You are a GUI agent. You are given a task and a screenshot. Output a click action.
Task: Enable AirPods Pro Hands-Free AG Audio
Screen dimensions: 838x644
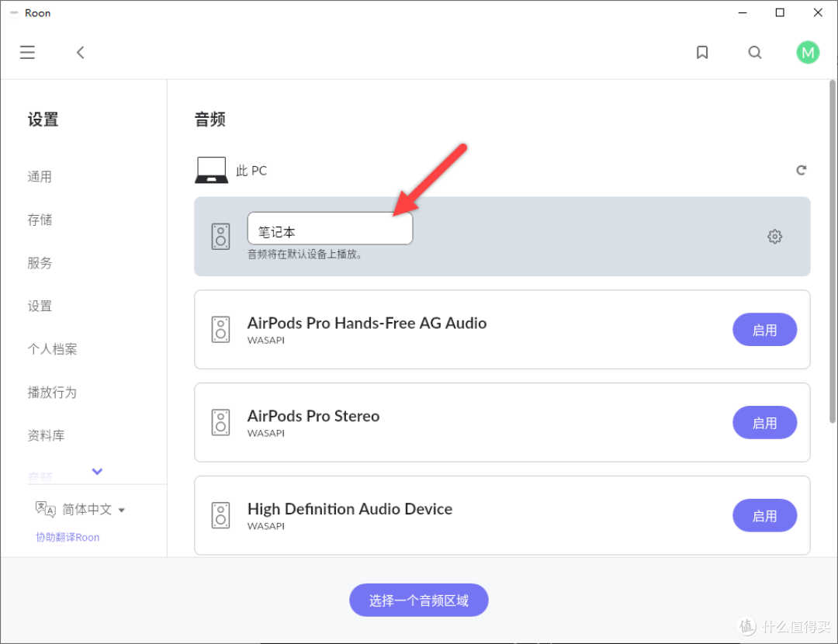(764, 330)
